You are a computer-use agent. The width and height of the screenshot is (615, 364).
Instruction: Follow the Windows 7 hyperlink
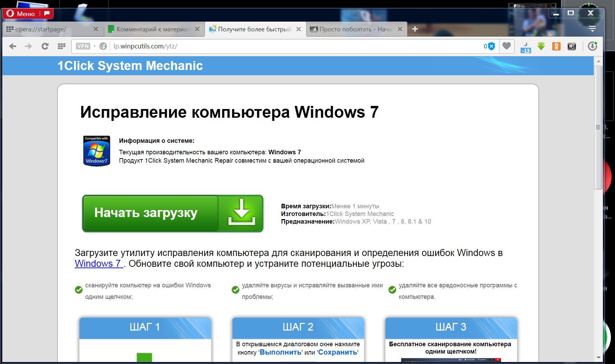(99, 264)
